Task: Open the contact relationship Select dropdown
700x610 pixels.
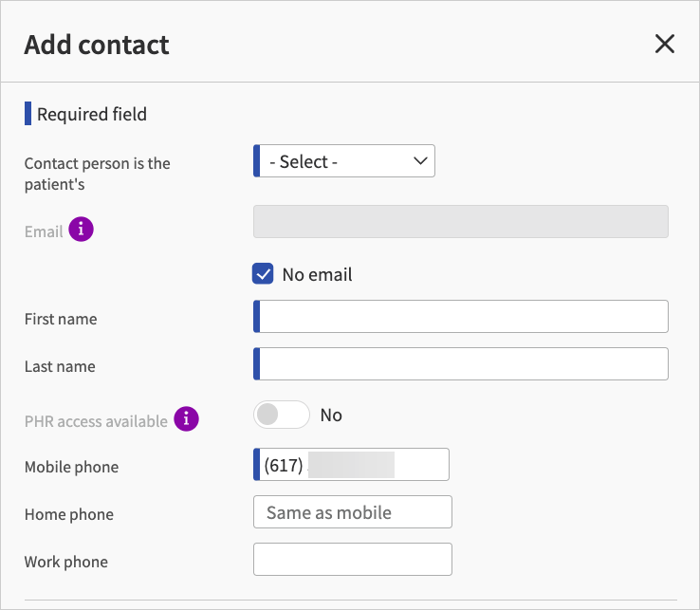Action: 344,161
